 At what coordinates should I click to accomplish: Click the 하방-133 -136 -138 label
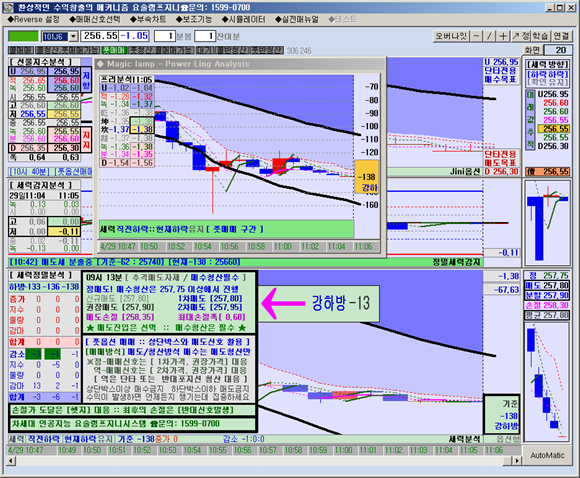pos(44,287)
